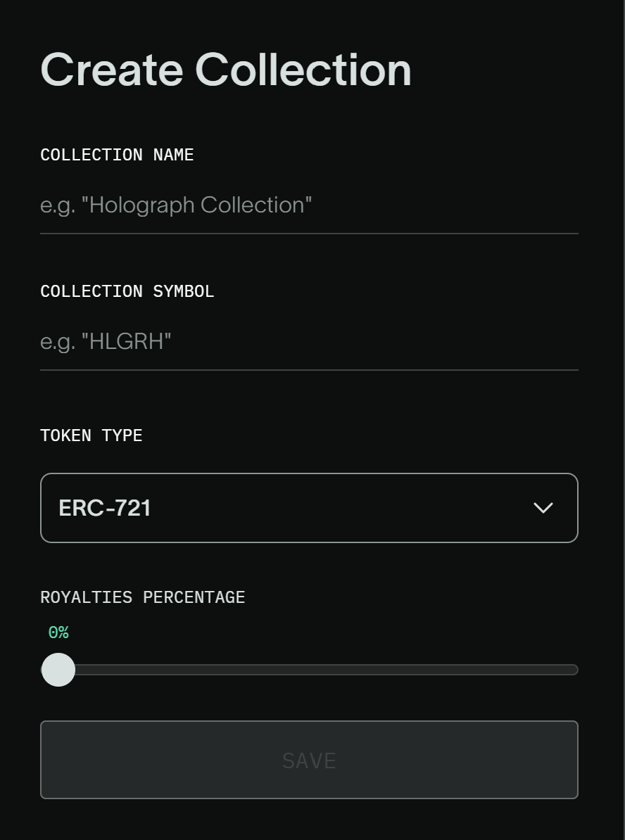Click the ERC-721 text in the dropdown

click(x=104, y=507)
